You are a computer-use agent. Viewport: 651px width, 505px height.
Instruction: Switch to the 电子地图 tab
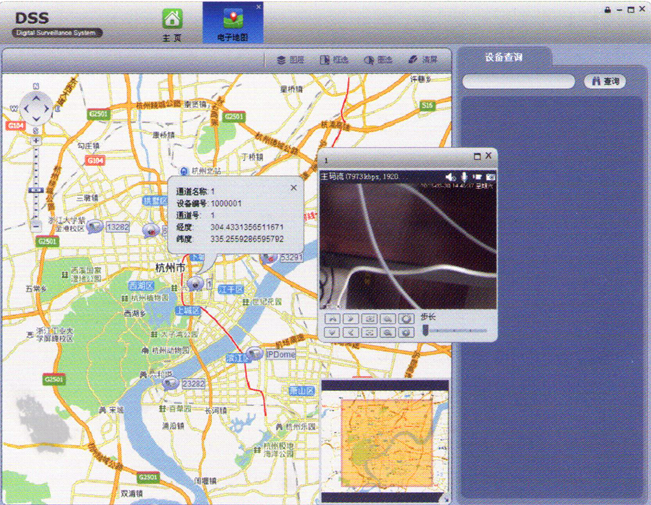click(233, 24)
